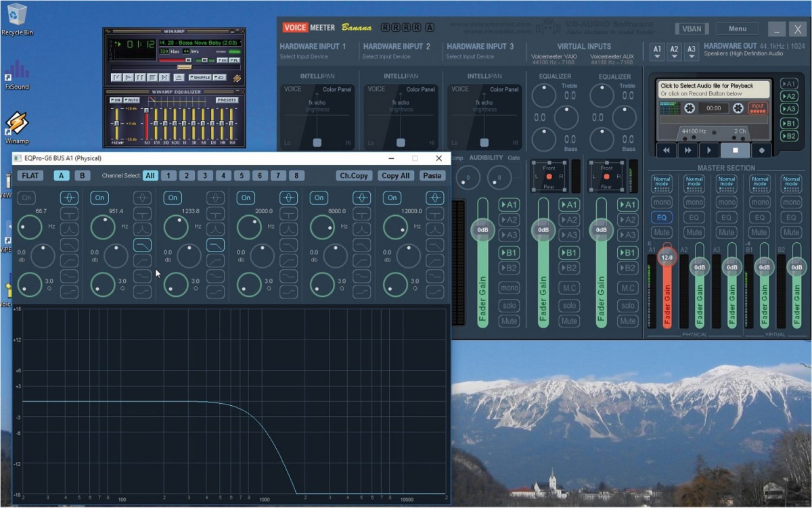Select EQ memory B
Screen dimensions: 812x508
click(x=82, y=176)
